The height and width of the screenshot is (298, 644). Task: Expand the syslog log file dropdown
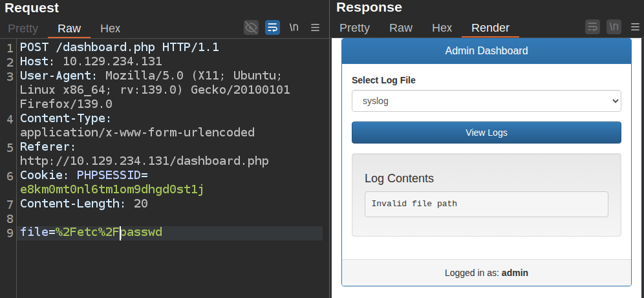pos(486,101)
